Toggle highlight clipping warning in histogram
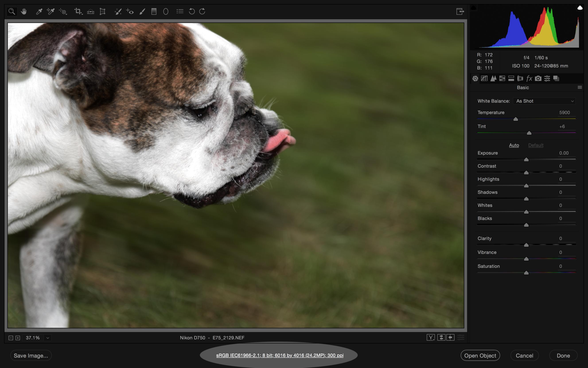Image resolution: width=588 pixels, height=368 pixels. point(580,8)
